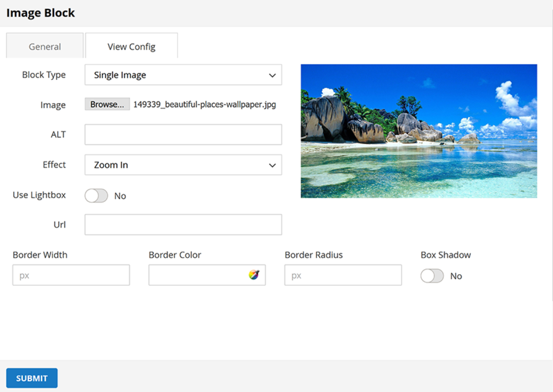553x392 pixels.
Task: Click into the Url input field
Action: tap(183, 225)
